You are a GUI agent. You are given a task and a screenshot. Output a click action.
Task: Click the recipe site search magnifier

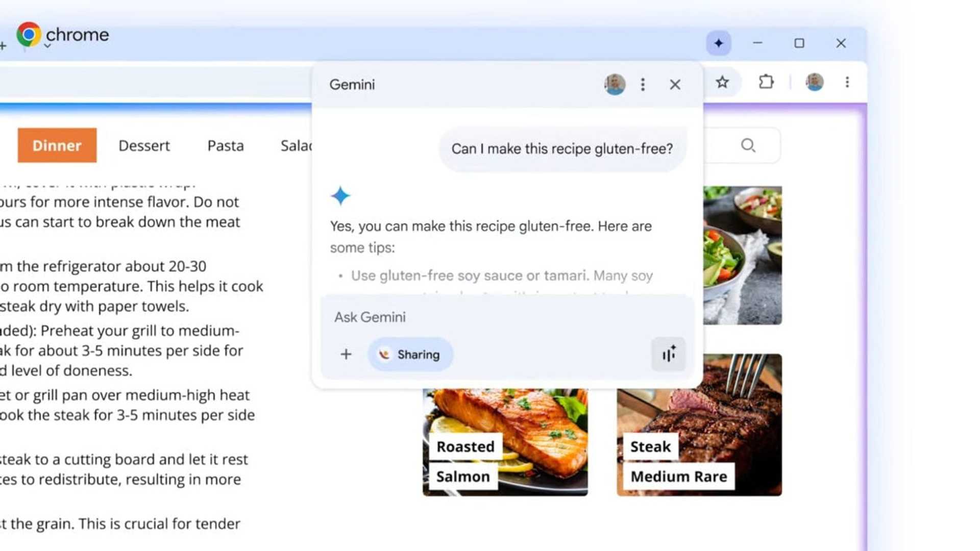748,145
